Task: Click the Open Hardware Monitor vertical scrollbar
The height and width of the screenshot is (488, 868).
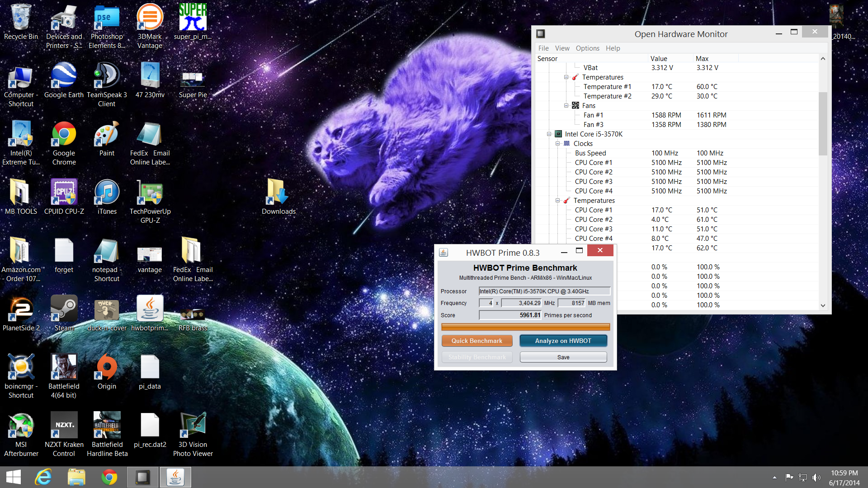Action: click(823, 124)
